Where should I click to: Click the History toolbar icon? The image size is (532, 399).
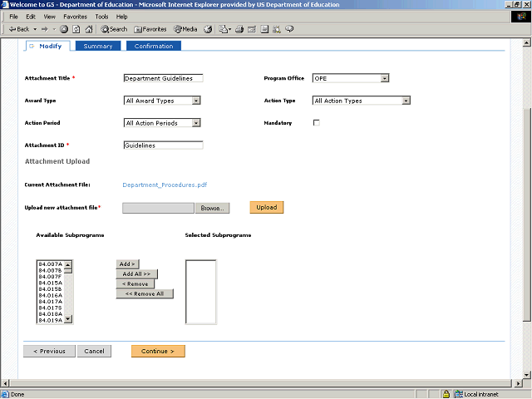point(208,29)
